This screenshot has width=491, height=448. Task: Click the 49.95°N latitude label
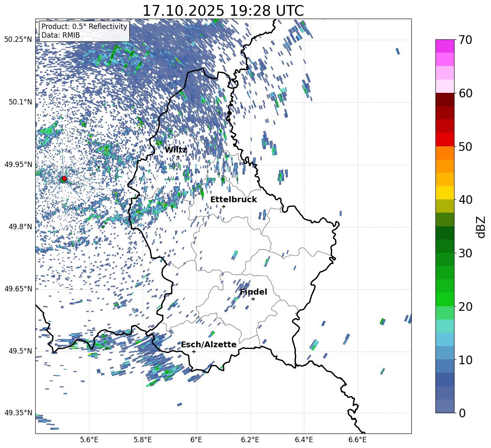18,165
